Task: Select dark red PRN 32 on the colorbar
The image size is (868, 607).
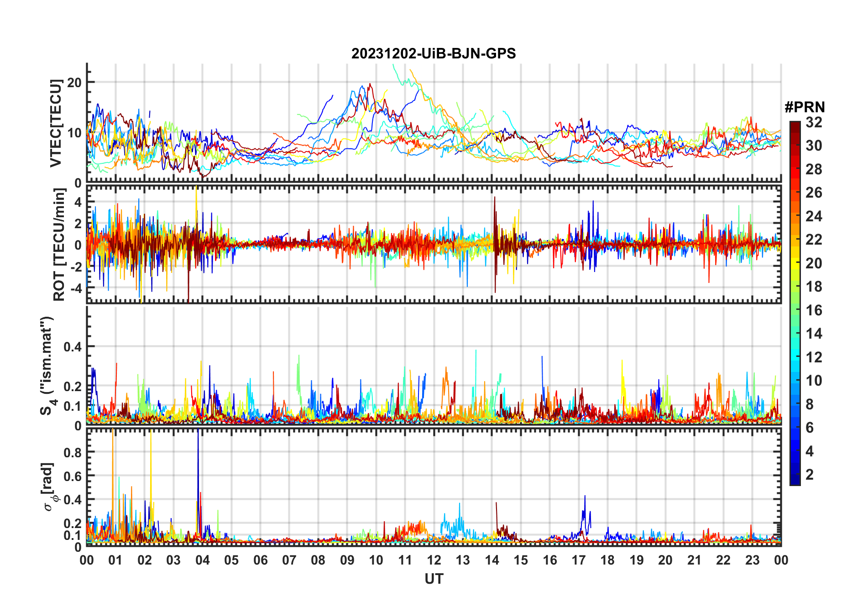Action: pos(795,124)
